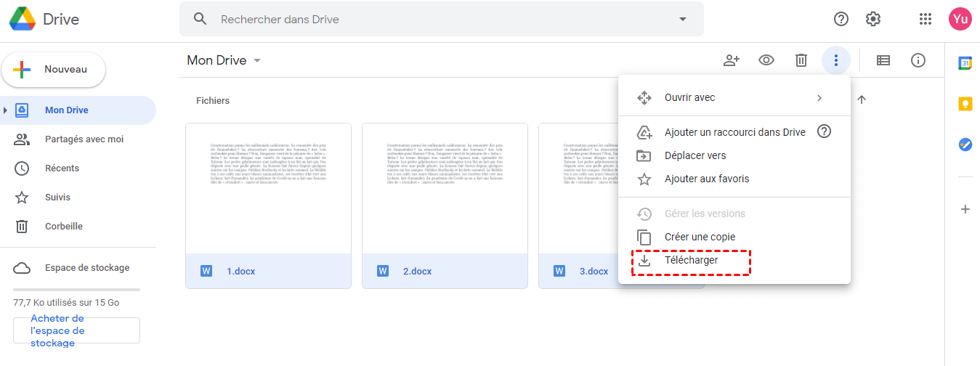Click the Nouveau button
The width and height of the screenshot is (980, 366).
pyautogui.click(x=54, y=70)
